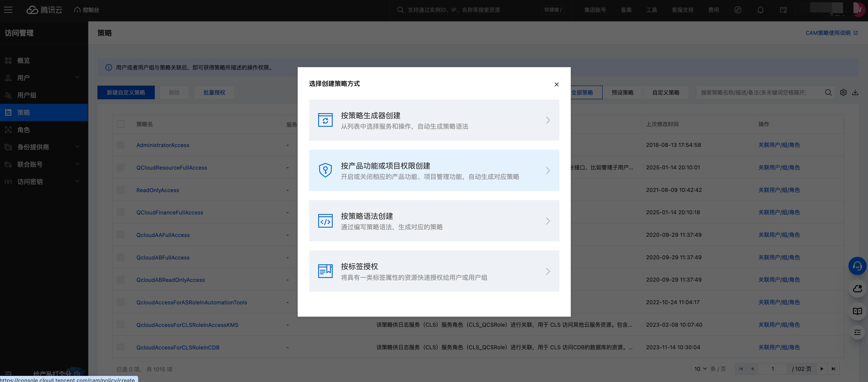Open the items-per-page dropdown showing 10
Image resolution: width=868 pixels, height=382 pixels.
tap(700, 369)
